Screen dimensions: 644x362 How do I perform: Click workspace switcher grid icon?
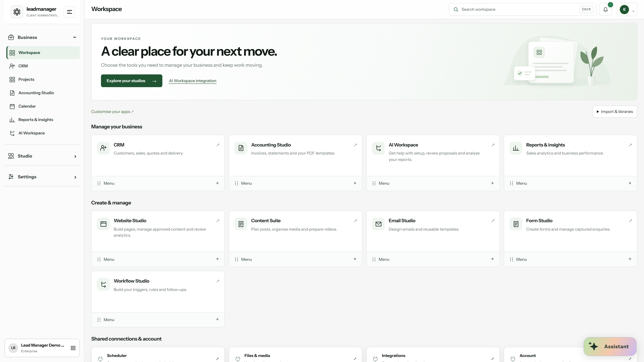[x=73, y=348]
